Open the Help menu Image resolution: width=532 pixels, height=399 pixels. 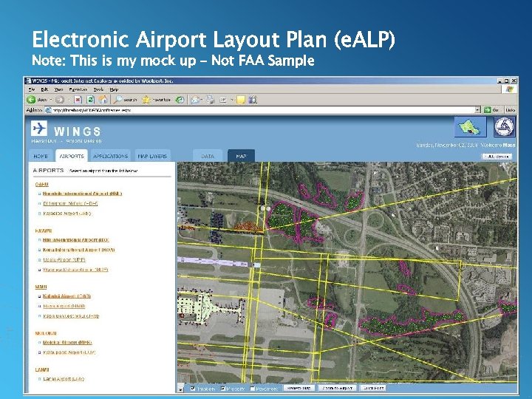[x=114, y=89]
